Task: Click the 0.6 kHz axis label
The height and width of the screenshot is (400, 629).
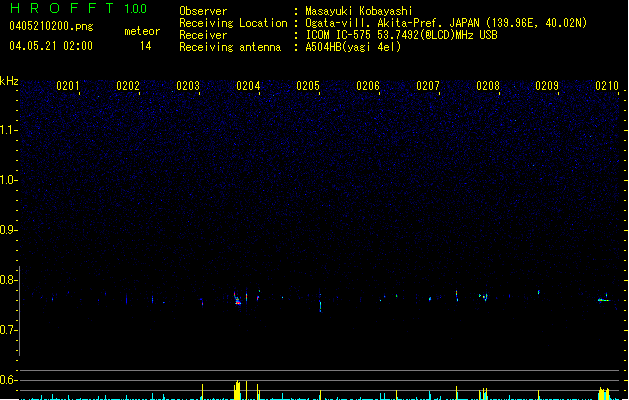Action: 8,380
